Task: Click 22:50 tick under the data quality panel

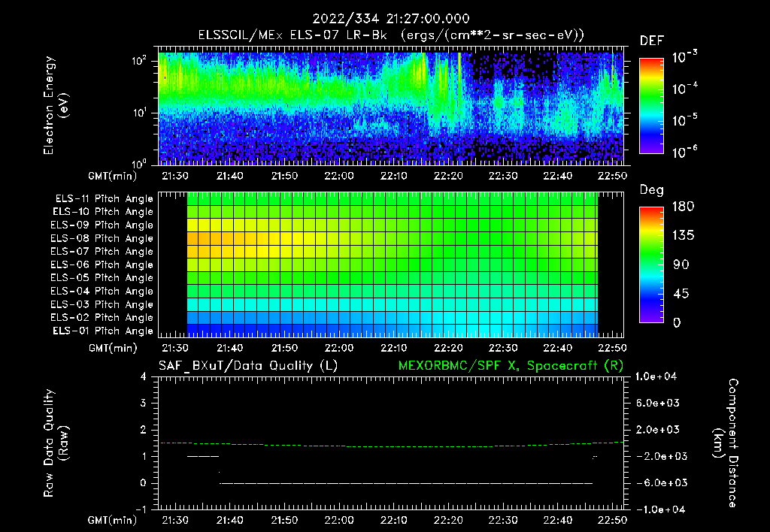Action: click(612, 520)
